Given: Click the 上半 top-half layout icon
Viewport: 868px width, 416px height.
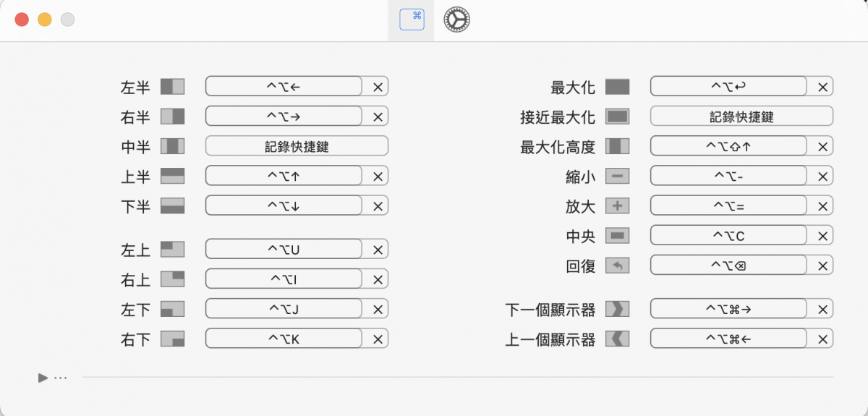Looking at the screenshot, I should pyautogui.click(x=172, y=176).
